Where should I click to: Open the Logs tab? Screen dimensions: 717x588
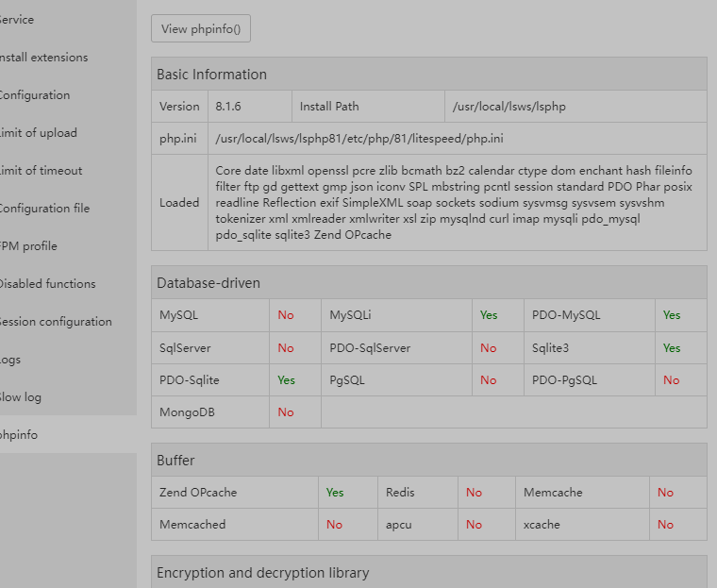[11, 360]
